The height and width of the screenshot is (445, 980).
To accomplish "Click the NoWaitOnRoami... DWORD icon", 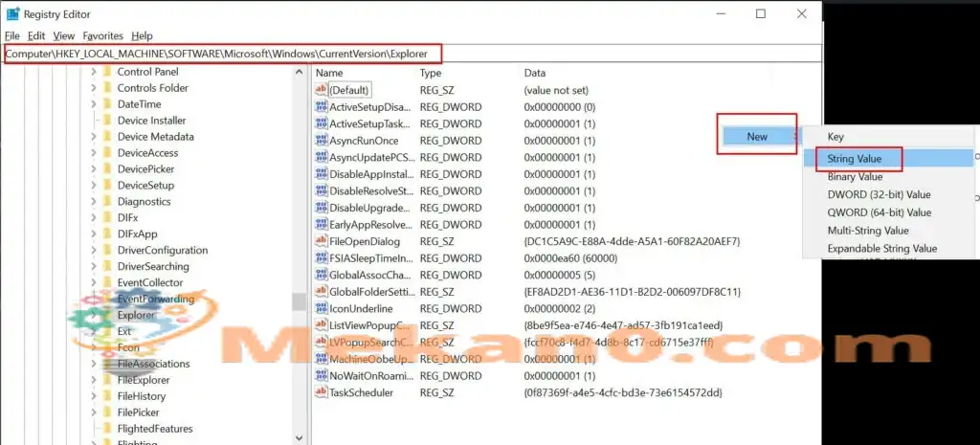I will (322, 376).
